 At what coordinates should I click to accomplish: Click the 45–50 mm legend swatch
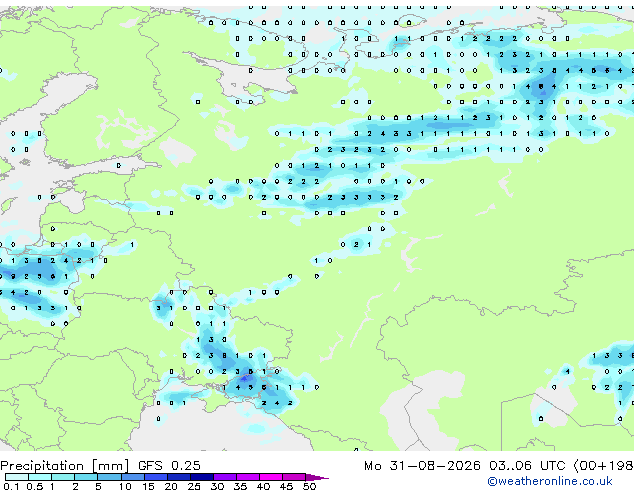[294, 477]
